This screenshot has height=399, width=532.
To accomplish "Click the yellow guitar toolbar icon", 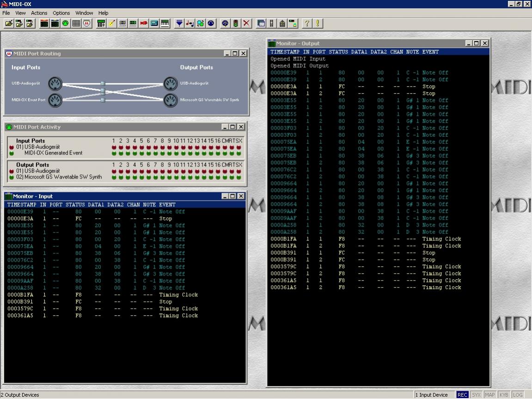I will tap(112, 24).
